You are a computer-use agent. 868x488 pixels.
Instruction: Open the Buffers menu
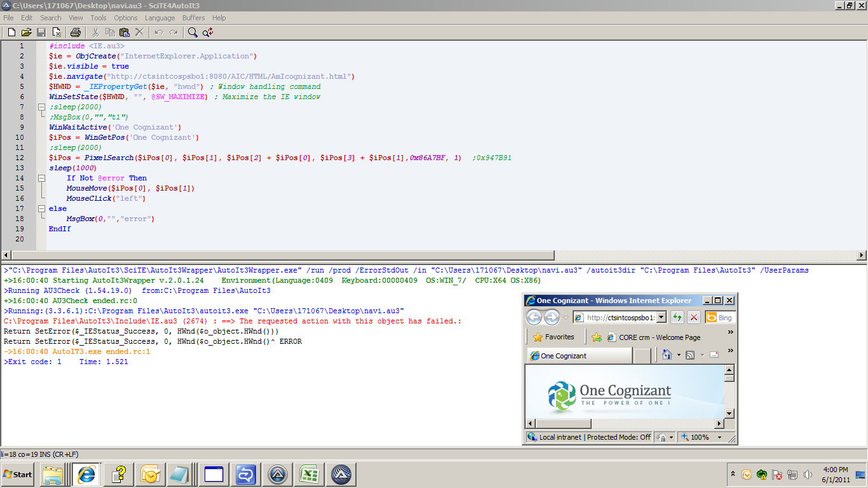pos(194,18)
